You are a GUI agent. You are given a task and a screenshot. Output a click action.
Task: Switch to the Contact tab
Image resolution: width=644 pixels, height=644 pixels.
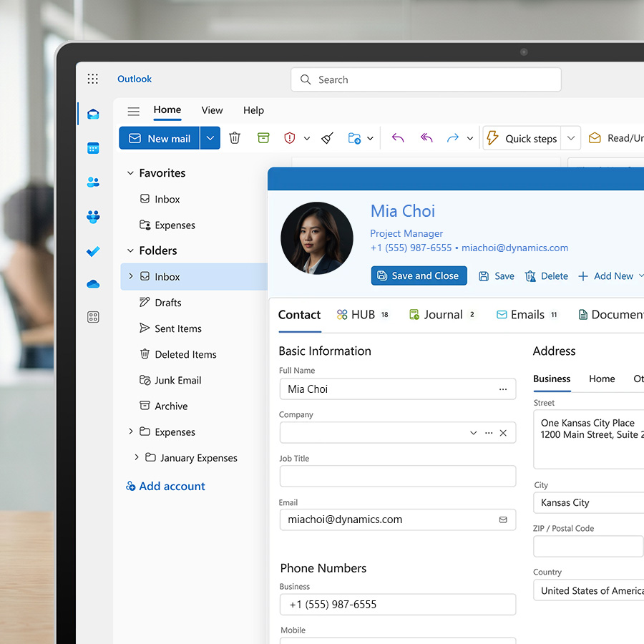pyautogui.click(x=299, y=315)
